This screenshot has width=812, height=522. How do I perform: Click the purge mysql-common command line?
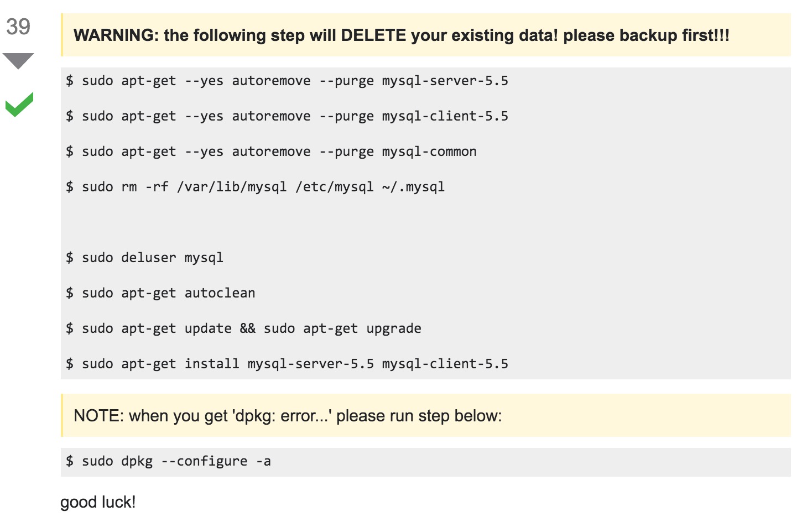click(x=271, y=152)
